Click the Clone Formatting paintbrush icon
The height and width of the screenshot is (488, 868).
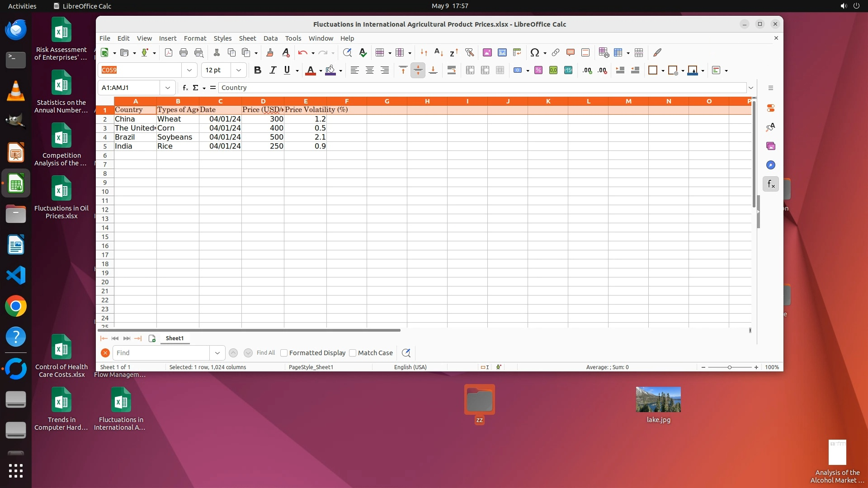[x=270, y=53]
